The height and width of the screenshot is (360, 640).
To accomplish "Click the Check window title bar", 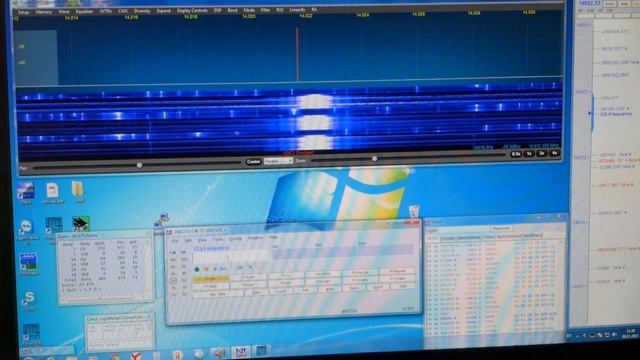I will [118, 318].
